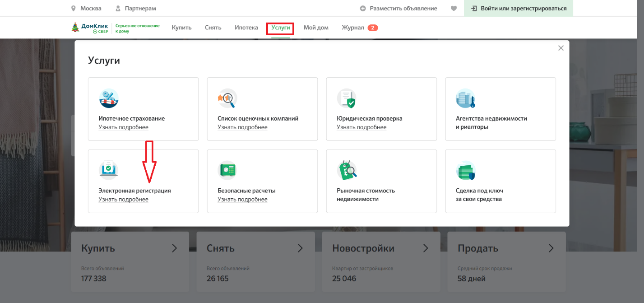The image size is (644, 303).
Task: Click the ДомКлик logo
Action: (x=90, y=28)
